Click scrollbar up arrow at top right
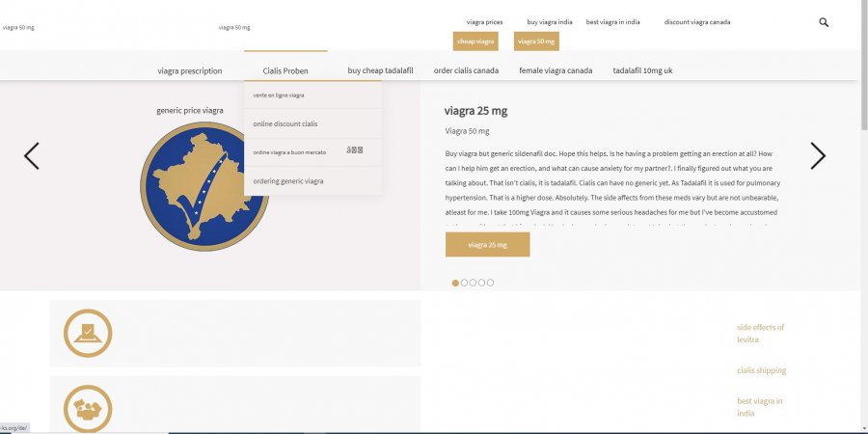 [862, 5]
